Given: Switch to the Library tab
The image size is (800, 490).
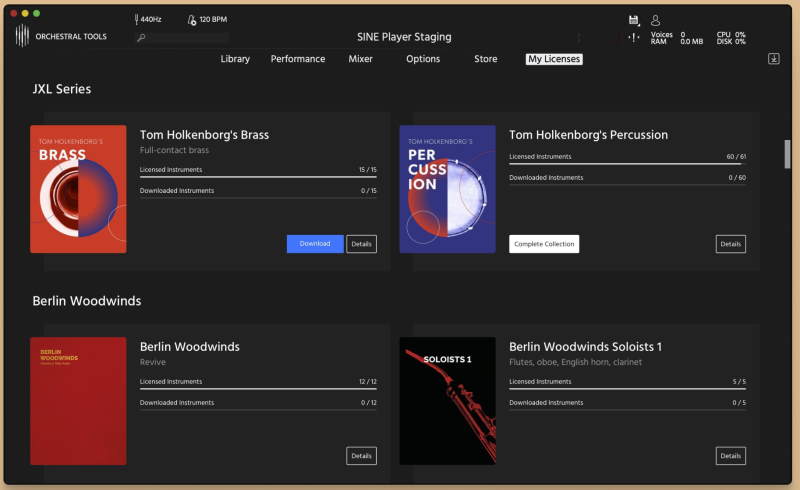Looking at the screenshot, I should (x=235, y=59).
